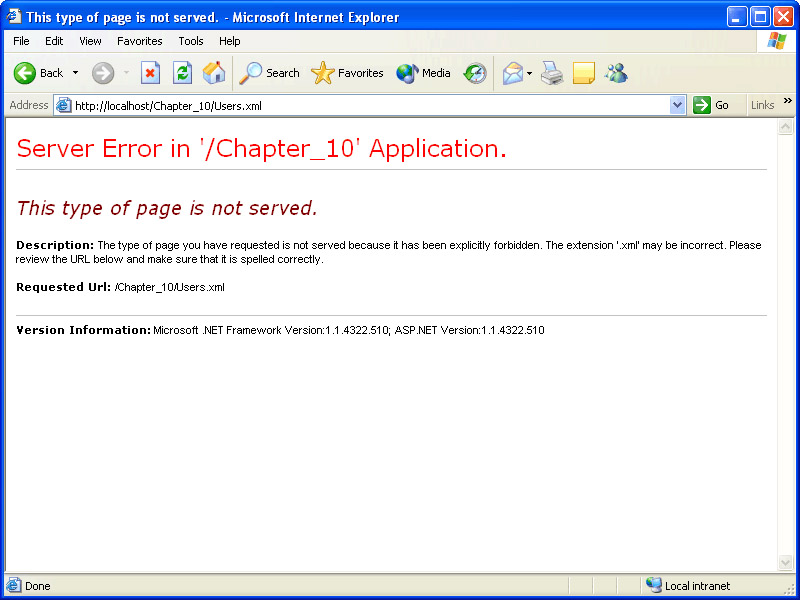This screenshot has height=600, width=800.
Task: Show the Media pane
Action: (x=423, y=73)
